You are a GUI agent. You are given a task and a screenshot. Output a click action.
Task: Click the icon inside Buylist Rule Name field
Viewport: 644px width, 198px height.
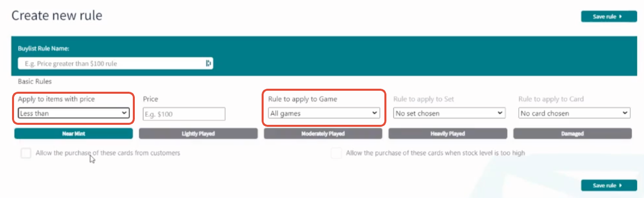(208, 64)
